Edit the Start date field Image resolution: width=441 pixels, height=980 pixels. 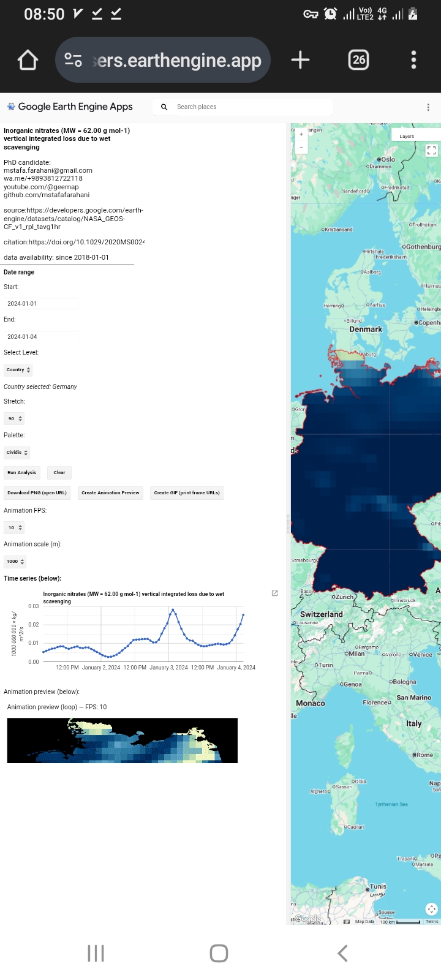[41, 303]
